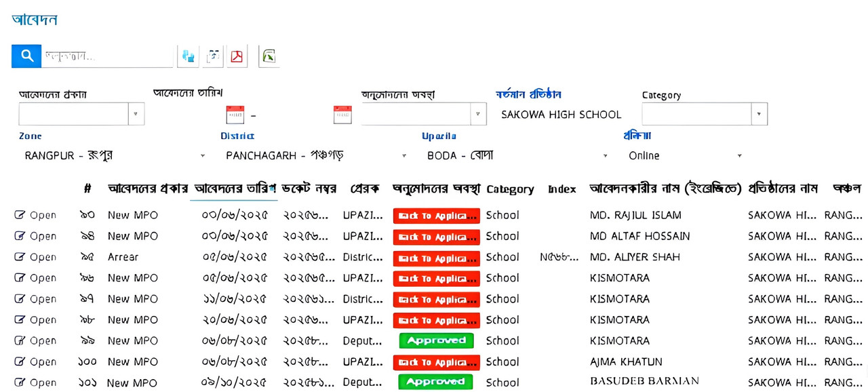
Task: Open the end date calendar picker
Action: click(342, 114)
